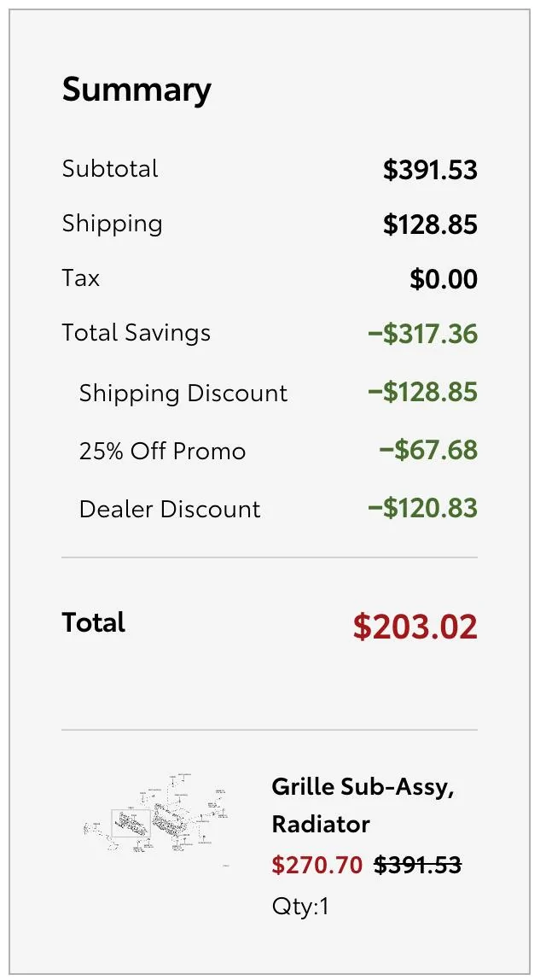Click the Shipping row label
The image size is (546, 980).
click(112, 224)
